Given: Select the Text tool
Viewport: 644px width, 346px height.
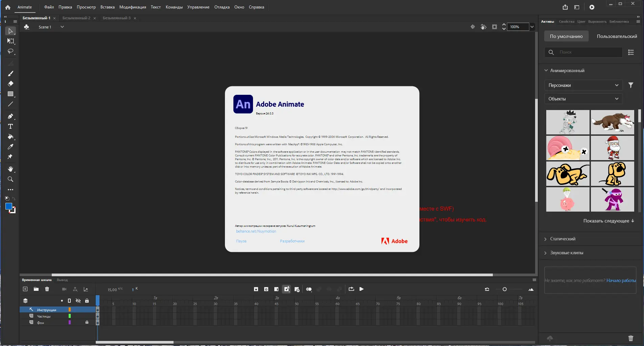Looking at the screenshot, I should point(10,126).
